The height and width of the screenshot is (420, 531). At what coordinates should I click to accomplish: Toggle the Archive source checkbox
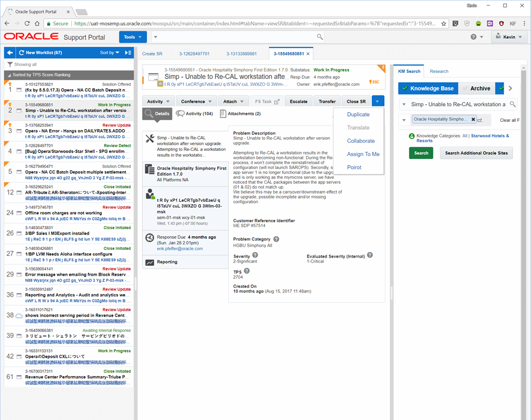pos(464,88)
